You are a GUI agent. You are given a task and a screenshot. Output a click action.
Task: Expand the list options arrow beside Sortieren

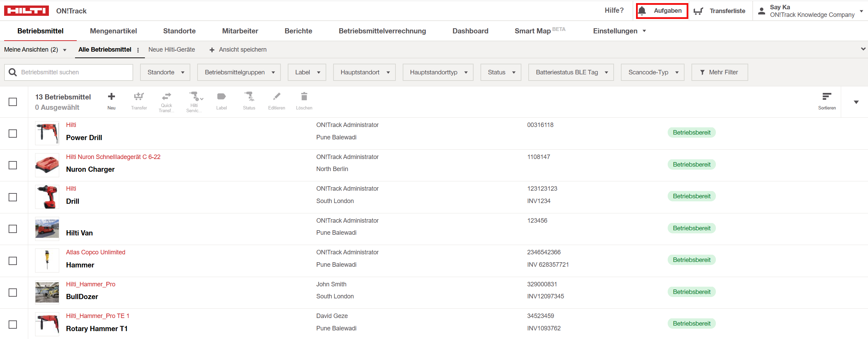click(x=856, y=102)
